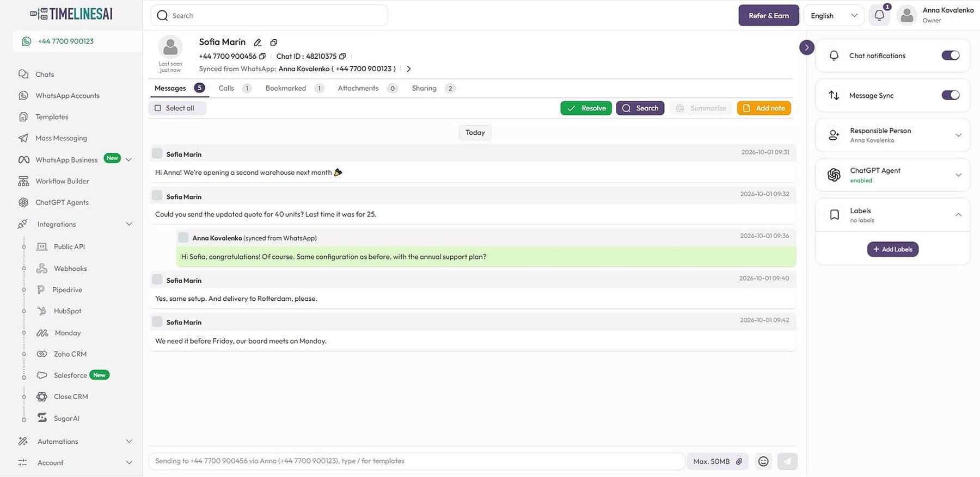Click the Add Labels button
Image resolution: width=980 pixels, height=477 pixels.
(893, 249)
